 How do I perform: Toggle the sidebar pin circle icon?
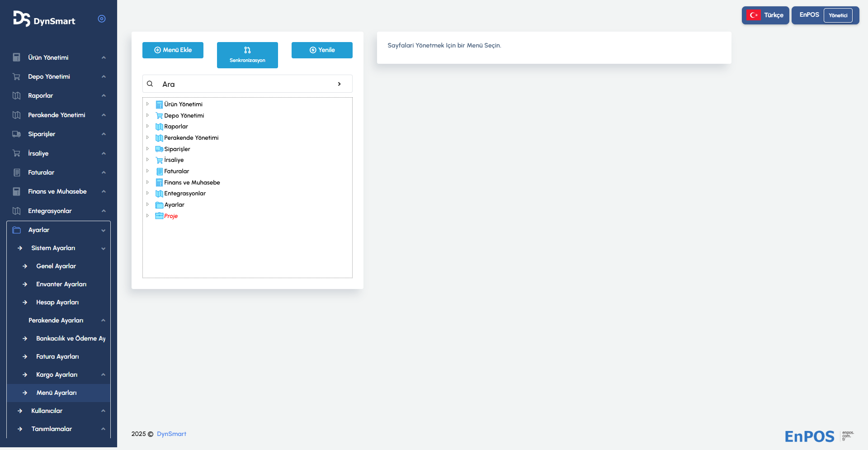pos(102,19)
